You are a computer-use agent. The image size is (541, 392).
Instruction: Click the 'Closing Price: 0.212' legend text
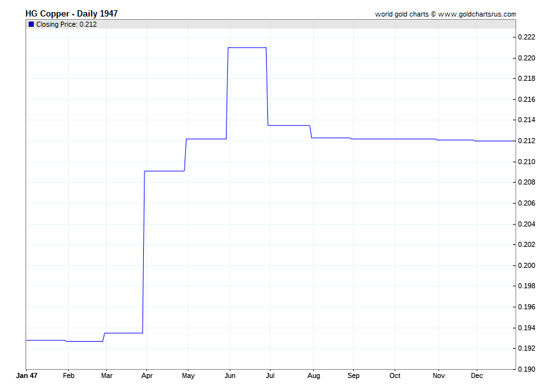point(67,24)
